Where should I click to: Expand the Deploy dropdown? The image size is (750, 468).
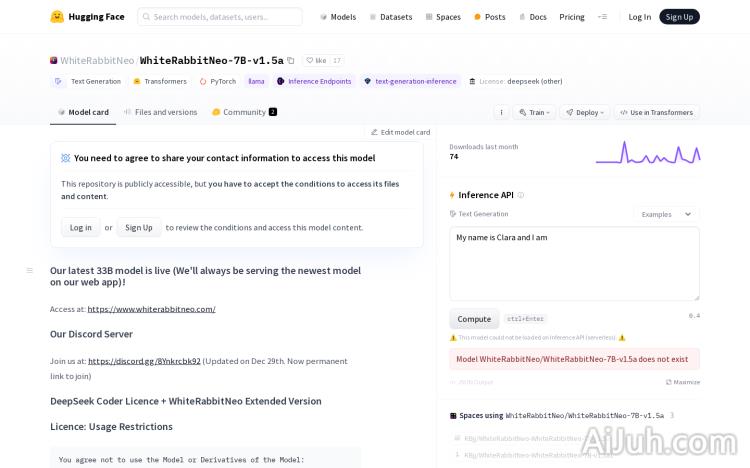coord(584,112)
